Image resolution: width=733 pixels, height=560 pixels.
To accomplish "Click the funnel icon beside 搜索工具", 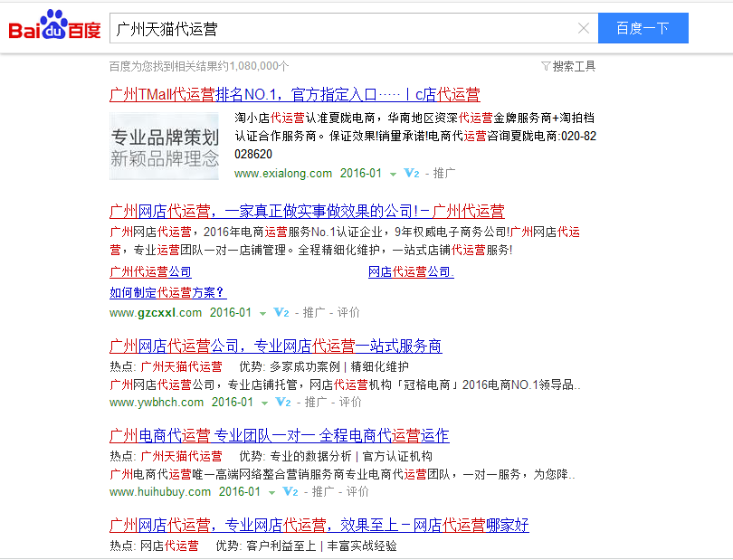I will click(x=546, y=66).
